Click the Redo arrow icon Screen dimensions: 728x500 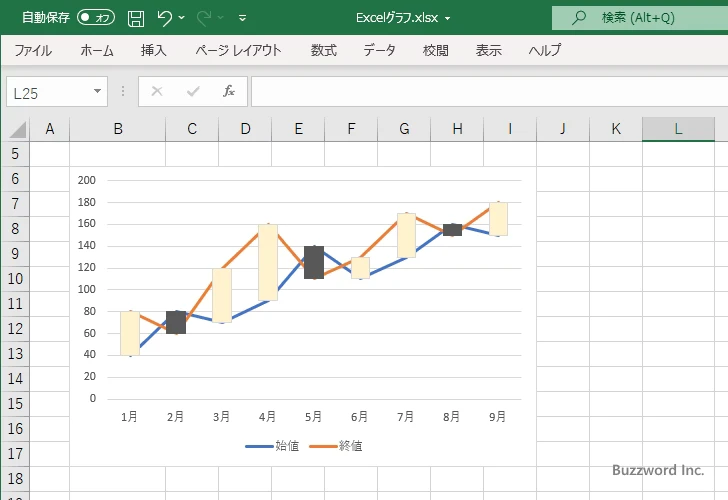click(x=204, y=18)
